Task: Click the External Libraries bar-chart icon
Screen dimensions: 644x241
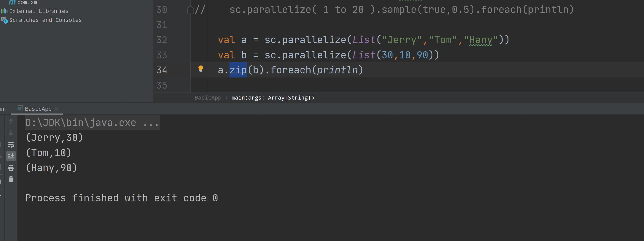Action: coord(4,11)
